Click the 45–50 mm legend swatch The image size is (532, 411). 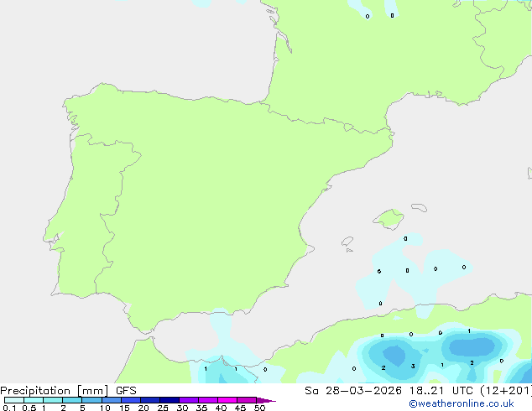pyautogui.click(x=247, y=400)
